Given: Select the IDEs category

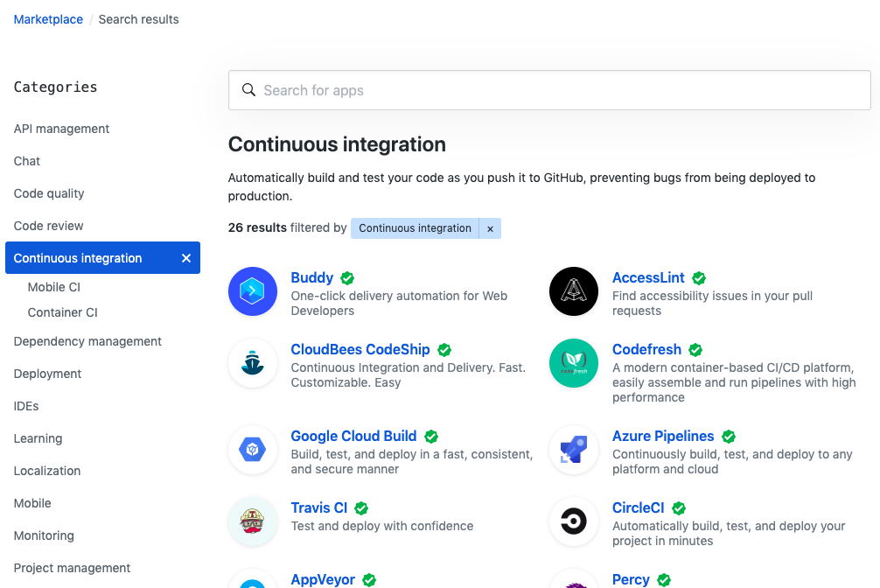Looking at the screenshot, I should (26, 406).
